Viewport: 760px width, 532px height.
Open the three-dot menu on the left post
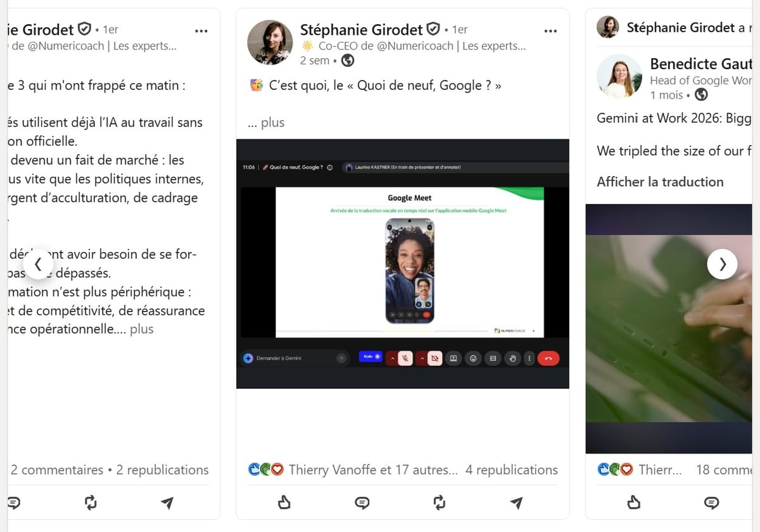tap(201, 30)
